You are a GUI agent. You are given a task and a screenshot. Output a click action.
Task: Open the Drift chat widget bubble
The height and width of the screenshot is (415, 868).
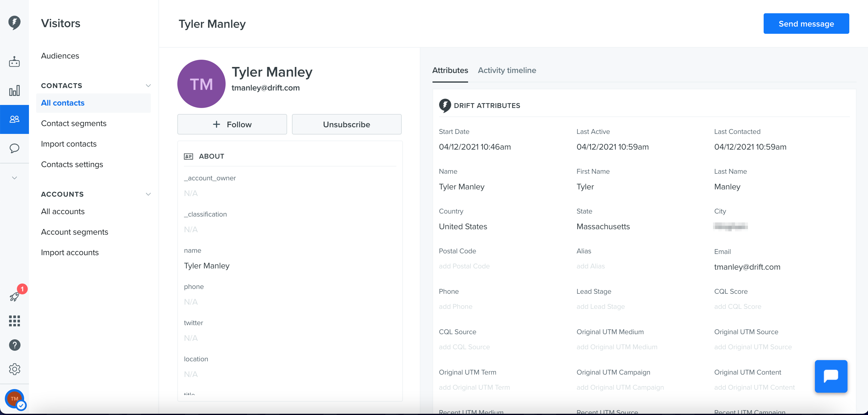click(831, 376)
